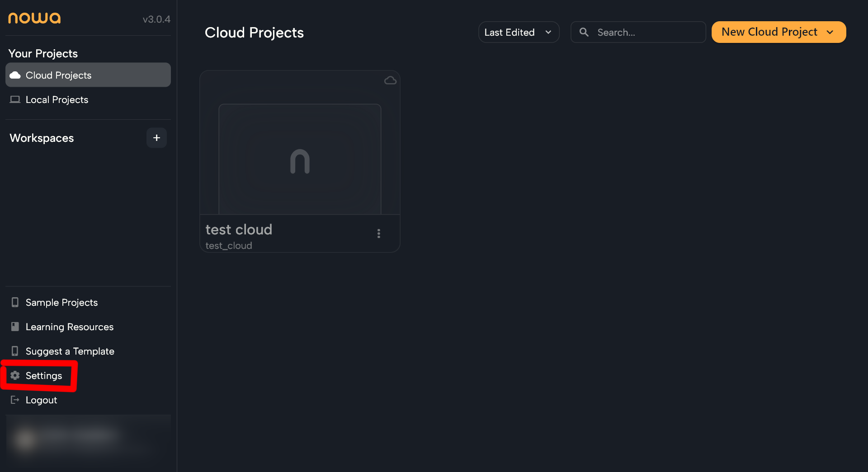Expand the New Cloud Project chevron
The image size is (868, 472).
point(830,32)
